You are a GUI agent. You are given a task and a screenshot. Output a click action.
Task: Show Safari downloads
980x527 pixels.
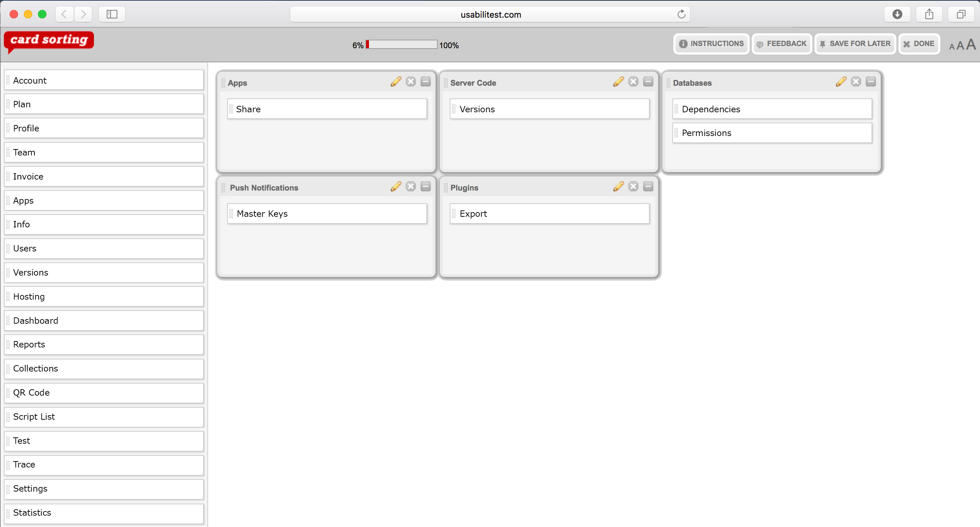coord(897,15)
